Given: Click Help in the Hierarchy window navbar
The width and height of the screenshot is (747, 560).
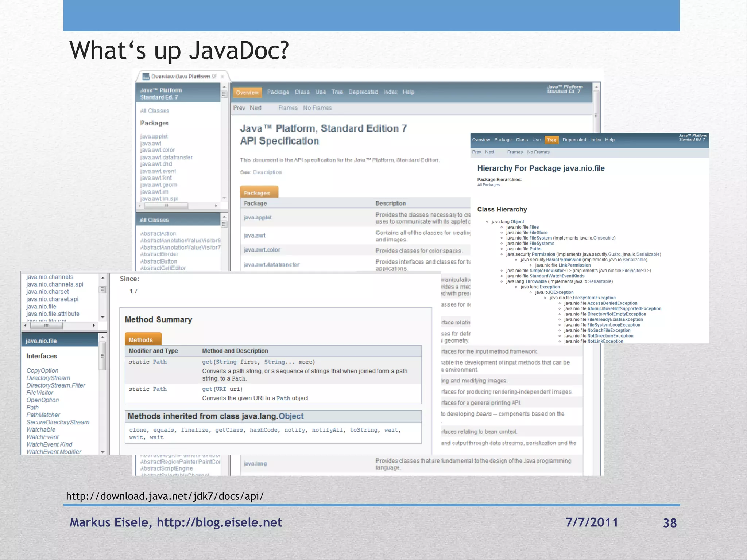Looking at the screenshot, I should 610,140.
